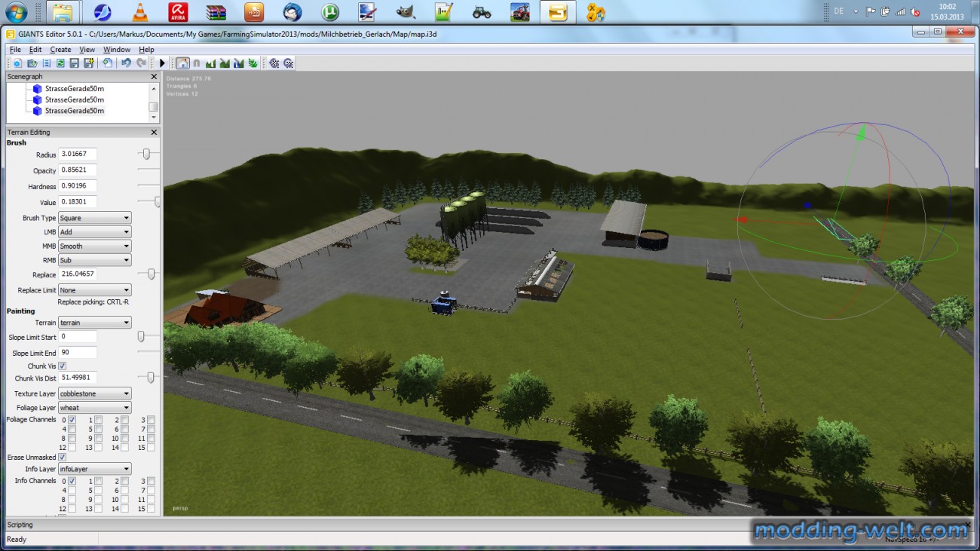Open the RMB Sub dropdown
Screen dimensions: 980x551
point(95,260)
